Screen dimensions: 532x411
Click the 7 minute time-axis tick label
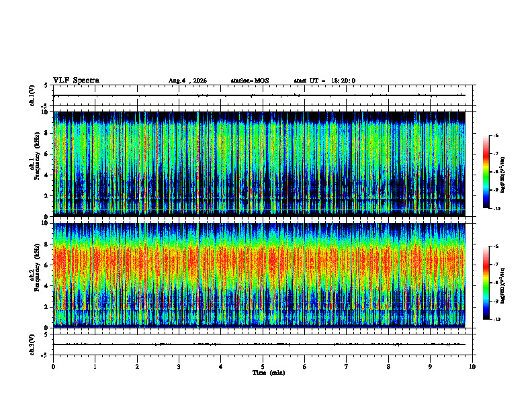coord(347,367)
